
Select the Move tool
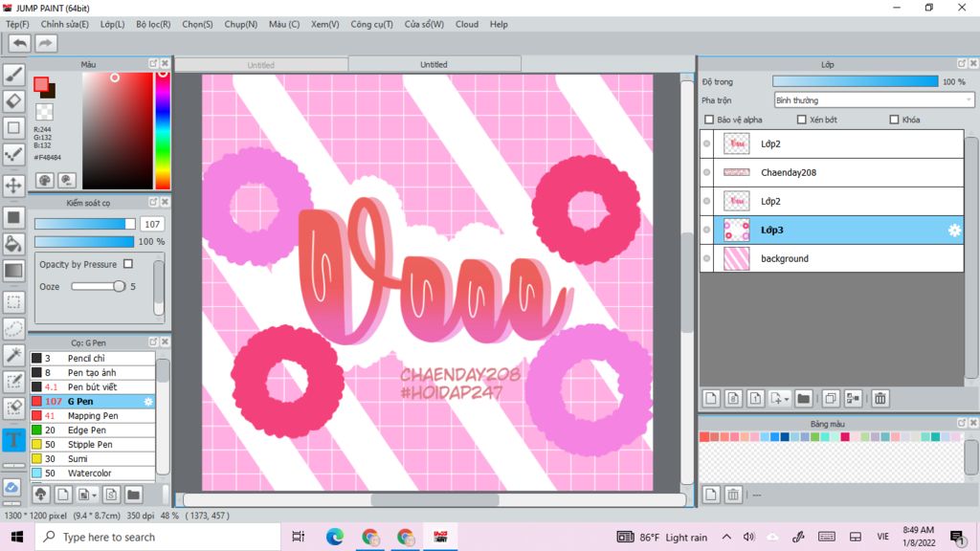[13, 186]
